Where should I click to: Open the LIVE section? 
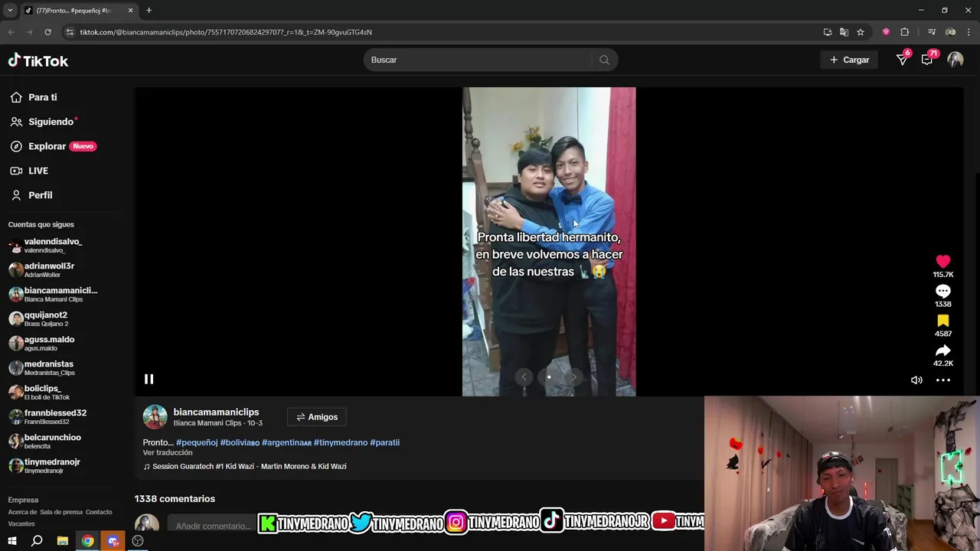pyautogui.click(x=29, y=171)
